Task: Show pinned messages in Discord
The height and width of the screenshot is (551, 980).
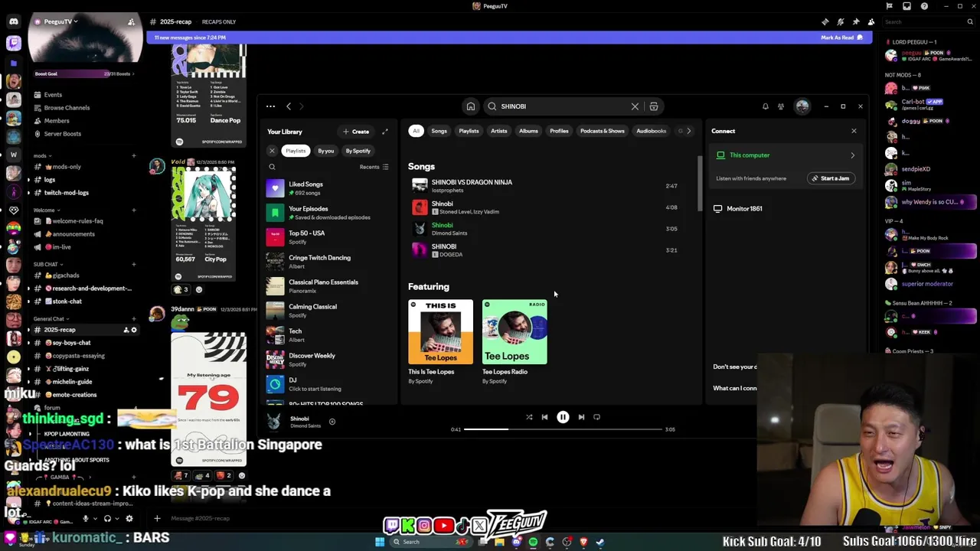Action: coord(855,21)
